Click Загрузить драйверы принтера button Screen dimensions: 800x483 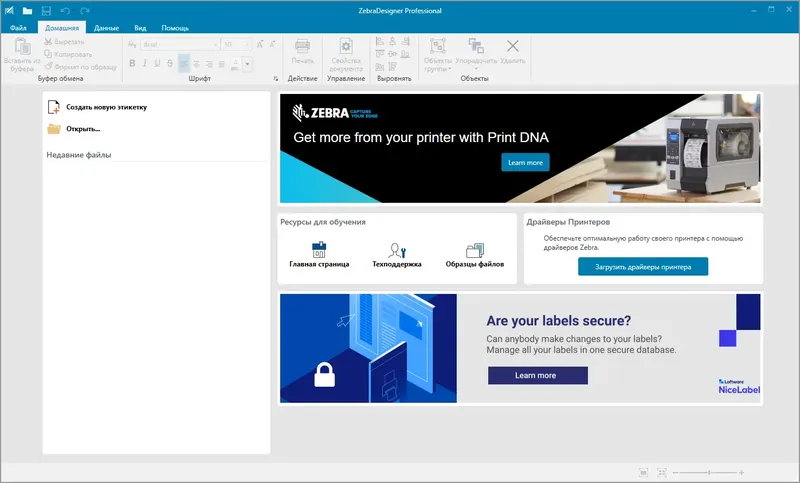click(x=643, y=267)
